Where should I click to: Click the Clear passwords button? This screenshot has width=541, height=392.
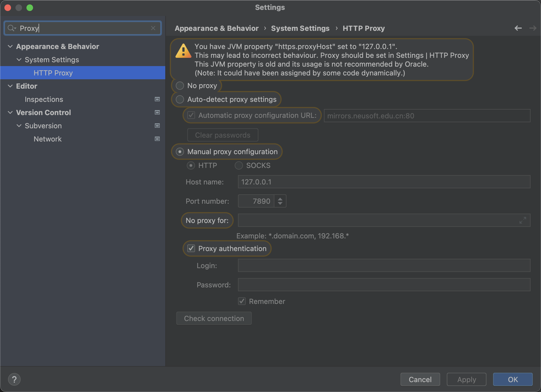223,135
